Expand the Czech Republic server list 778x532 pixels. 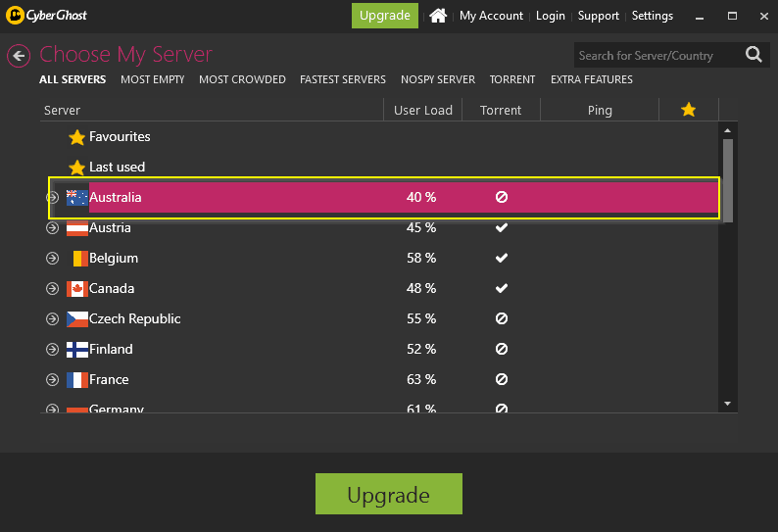52,319
